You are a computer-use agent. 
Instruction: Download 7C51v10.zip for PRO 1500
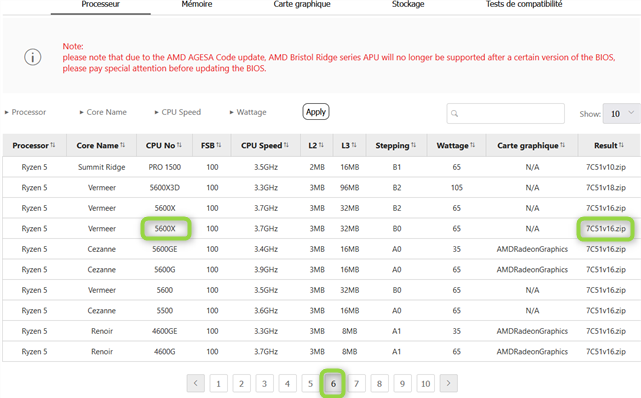click(606, 167)
